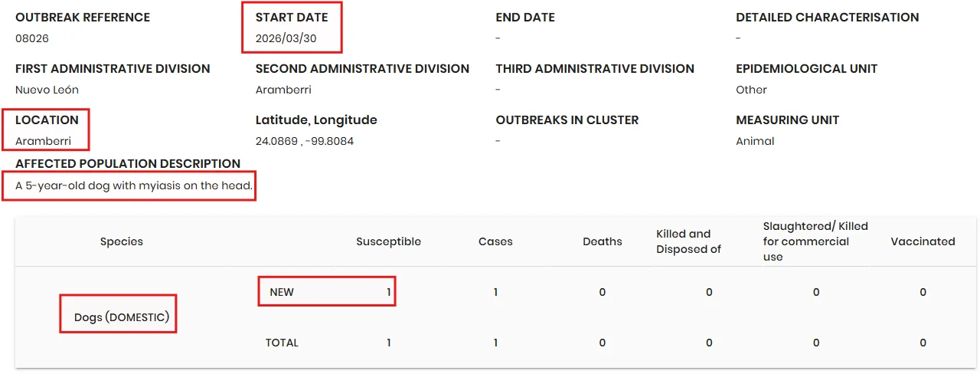Click the NEW row label
Screen dimensions: 980x374
282,292
